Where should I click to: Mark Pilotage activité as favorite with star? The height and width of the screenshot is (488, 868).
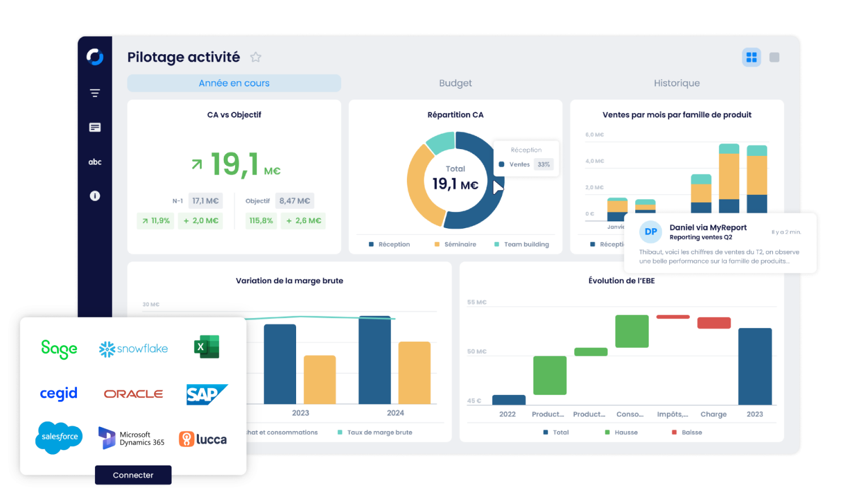256,57
